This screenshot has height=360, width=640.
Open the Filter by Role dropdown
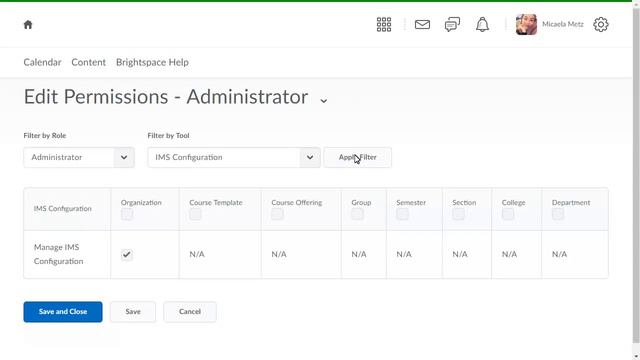[x=79, y=158]
